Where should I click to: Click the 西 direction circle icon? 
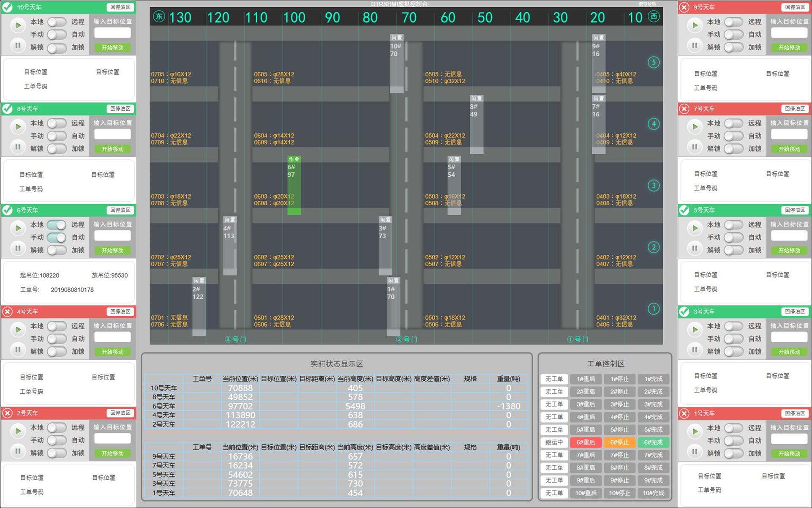tap(654, 17)
